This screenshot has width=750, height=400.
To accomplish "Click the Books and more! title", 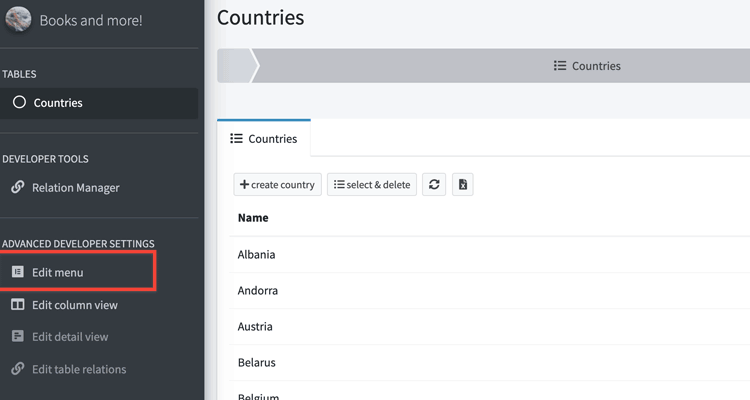I will [x=91, y=20].
